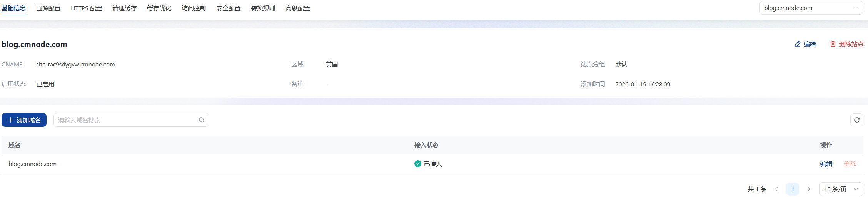Screen dimensions: 868x201
Task: Open the blog.cmnode.com site selector dropdown
Action: point(811,8)
